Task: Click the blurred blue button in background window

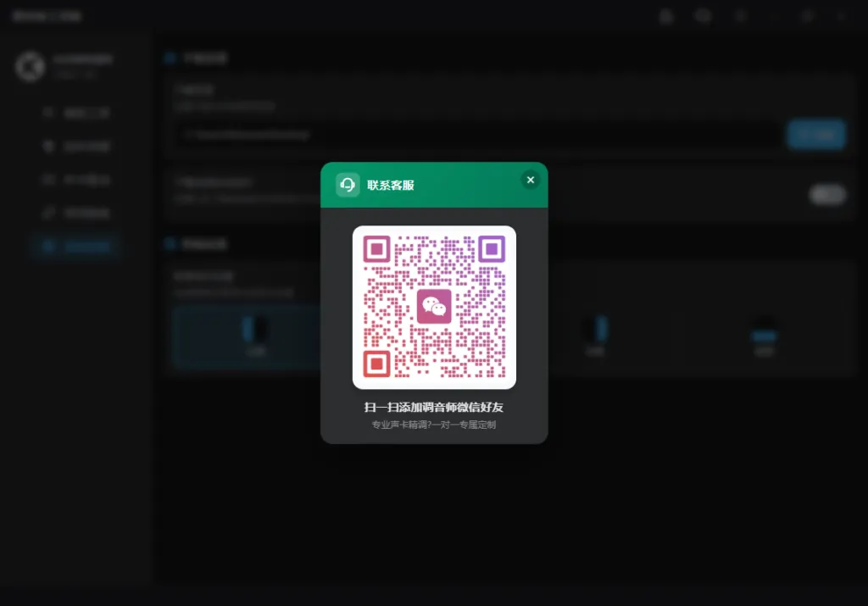Action: pyautogui.click(x=816, y=135)
